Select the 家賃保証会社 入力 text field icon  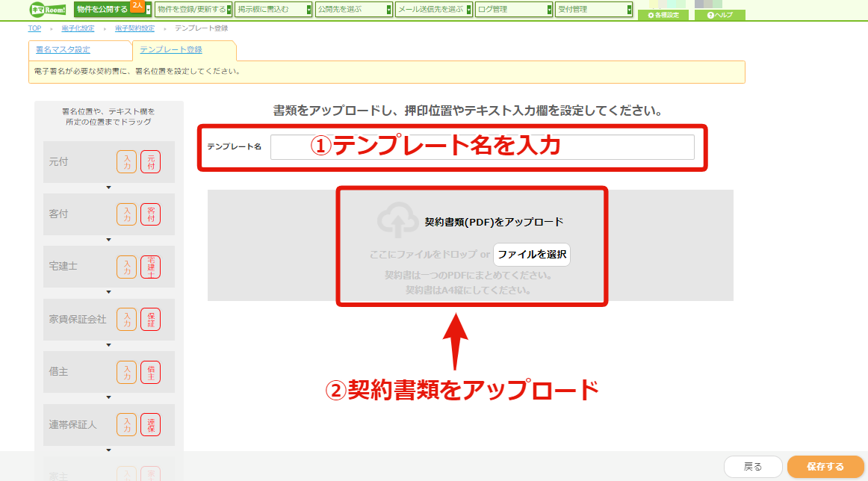click(127, 320)
